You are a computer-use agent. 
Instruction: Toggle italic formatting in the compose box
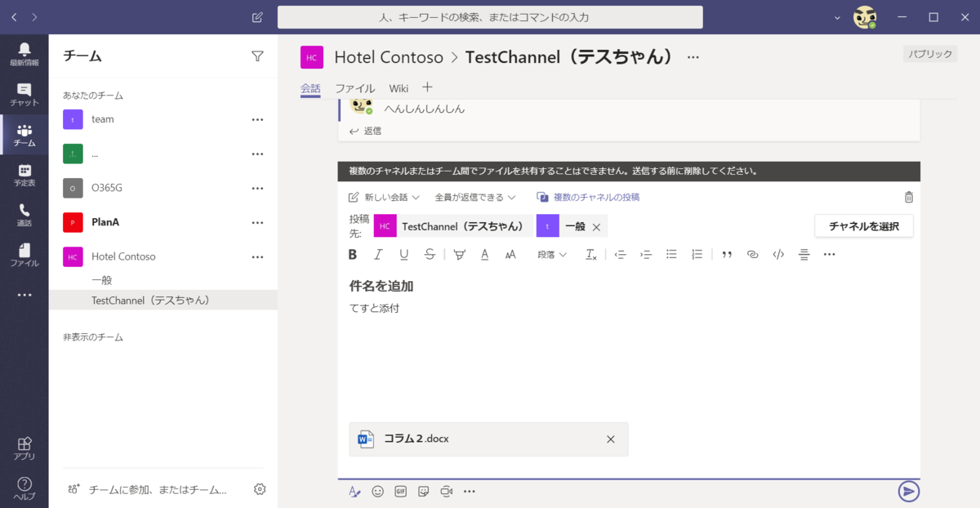click(x=377, y=254)
